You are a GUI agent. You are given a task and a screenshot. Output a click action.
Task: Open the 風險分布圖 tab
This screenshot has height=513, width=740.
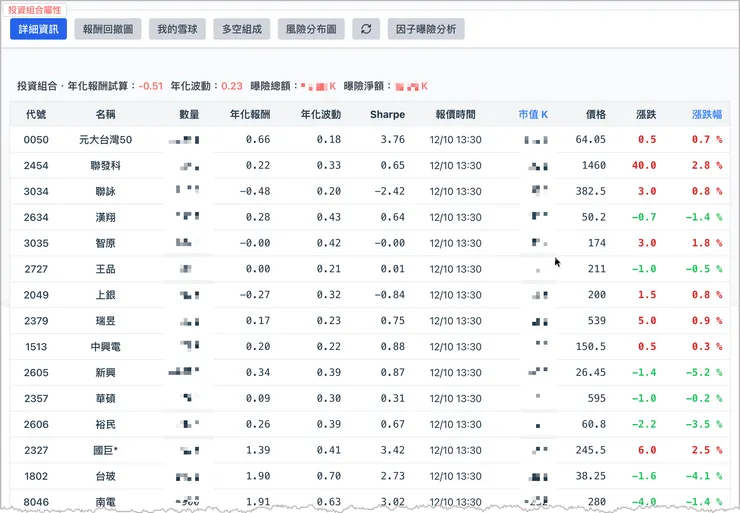click(x=311, y=29)
